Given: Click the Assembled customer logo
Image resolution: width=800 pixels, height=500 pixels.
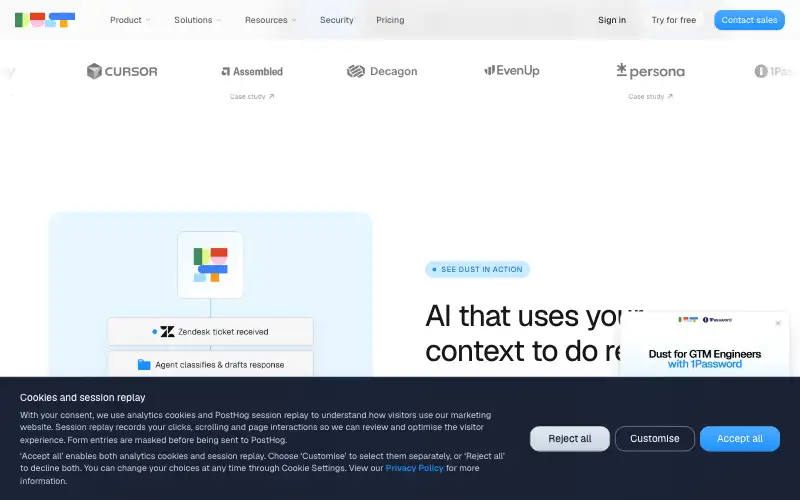Looking at the screenshot, I should pyautogui.click(x=252, y=71).
